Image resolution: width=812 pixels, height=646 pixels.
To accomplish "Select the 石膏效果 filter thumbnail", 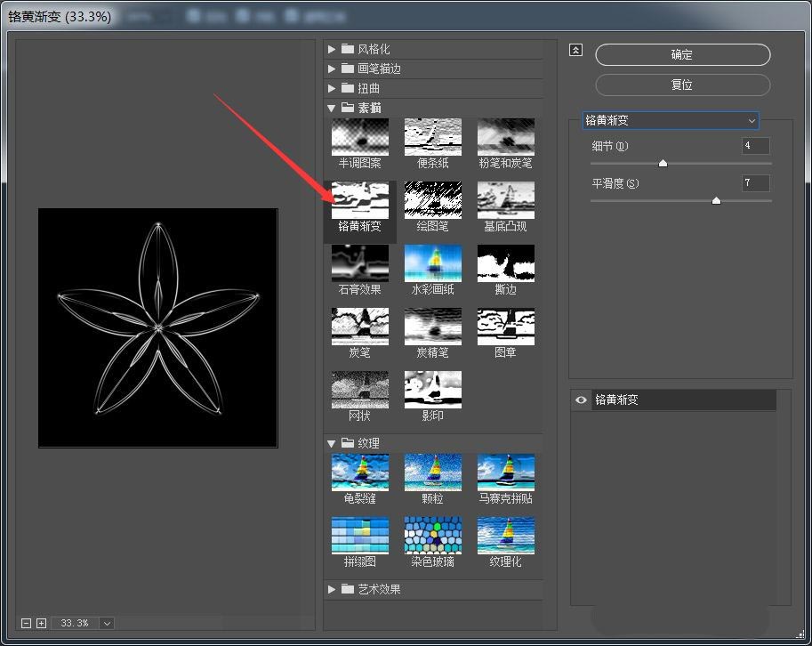I will 360,263.
